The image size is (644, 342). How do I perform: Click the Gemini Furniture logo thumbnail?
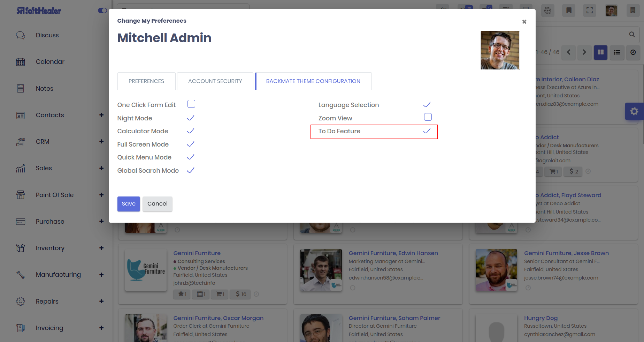coord(146,270)
